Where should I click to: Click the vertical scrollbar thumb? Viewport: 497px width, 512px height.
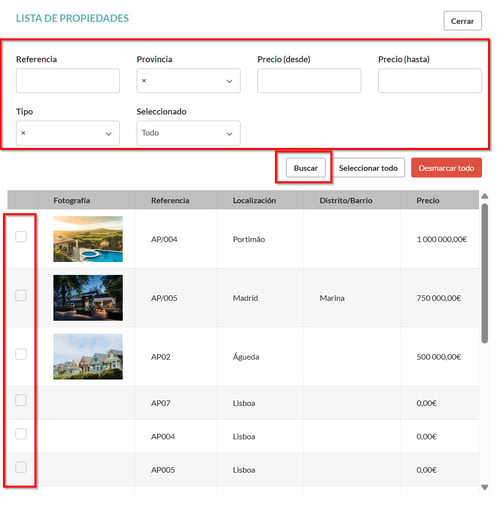[x=485, y=273]
